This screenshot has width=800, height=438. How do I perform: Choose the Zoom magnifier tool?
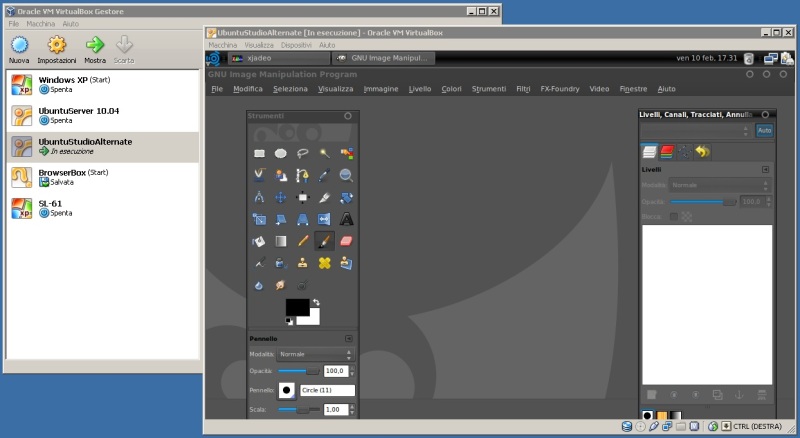[346, 175]
